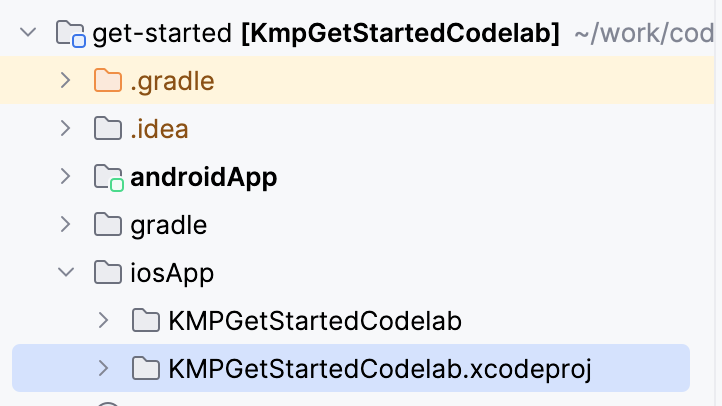
Task: Collapse the get-started project root
Action: [27, 34]
